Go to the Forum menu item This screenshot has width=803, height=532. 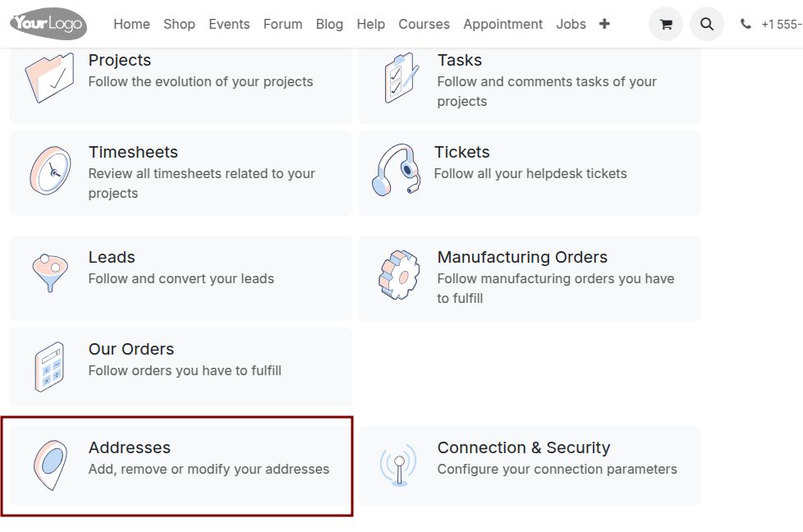point(282,24)
